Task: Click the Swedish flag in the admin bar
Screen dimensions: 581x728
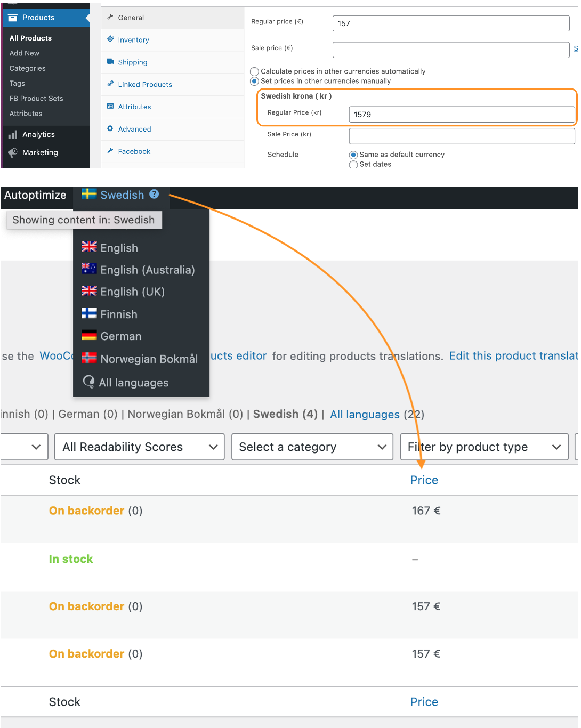Action: coord(88,195)
